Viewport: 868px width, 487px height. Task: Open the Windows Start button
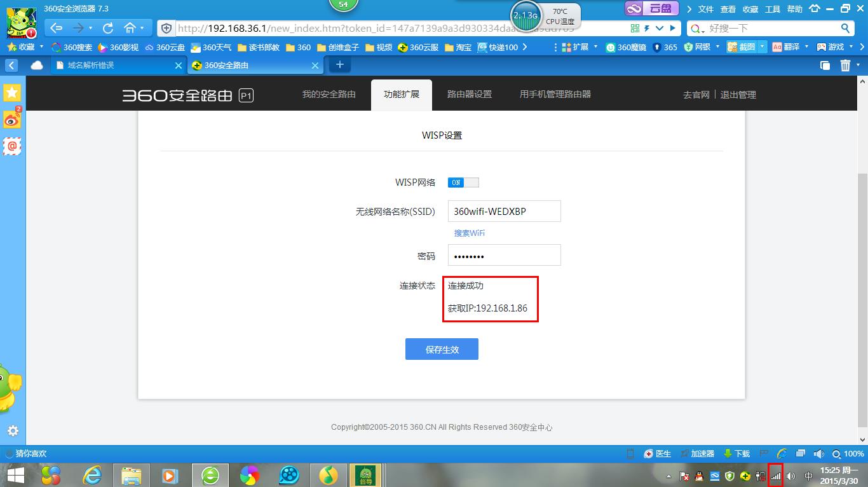coord(15,475)
